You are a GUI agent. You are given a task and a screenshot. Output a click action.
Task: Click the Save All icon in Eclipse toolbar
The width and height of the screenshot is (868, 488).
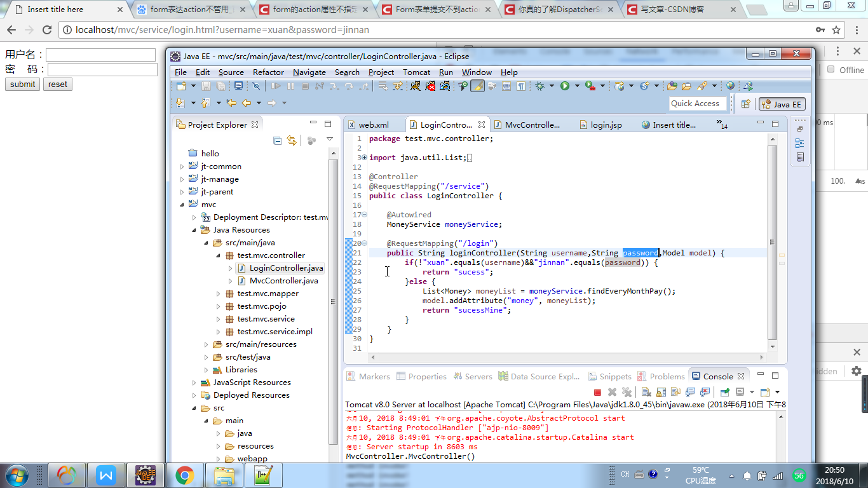click(220, 86)
